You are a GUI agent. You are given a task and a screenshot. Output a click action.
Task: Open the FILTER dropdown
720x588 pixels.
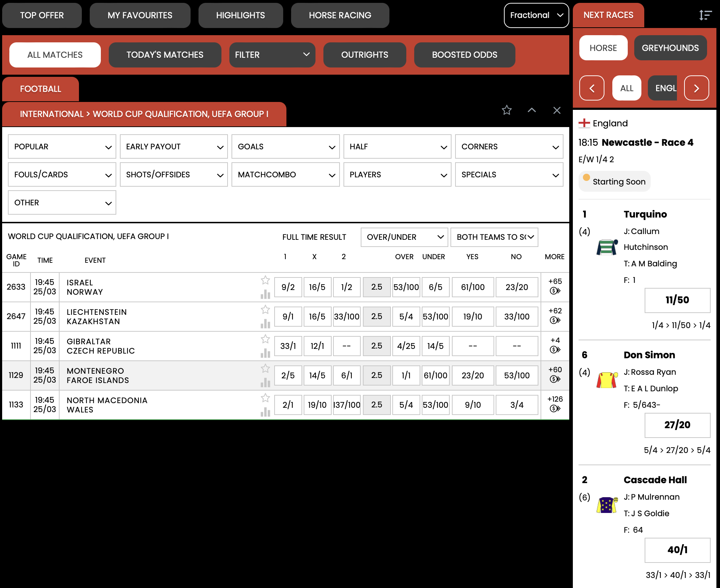point(272,55)
